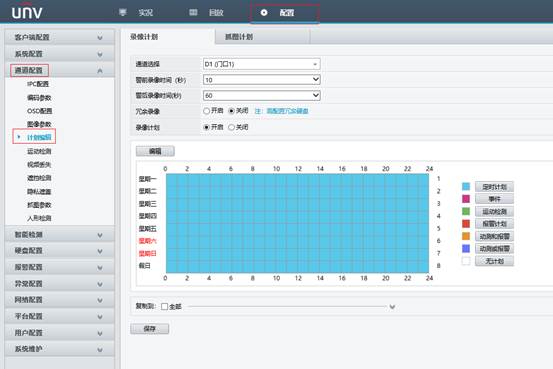Click the 假日 holiday row label
Viewport: 553px width, 369px height.
click(145, 266)
